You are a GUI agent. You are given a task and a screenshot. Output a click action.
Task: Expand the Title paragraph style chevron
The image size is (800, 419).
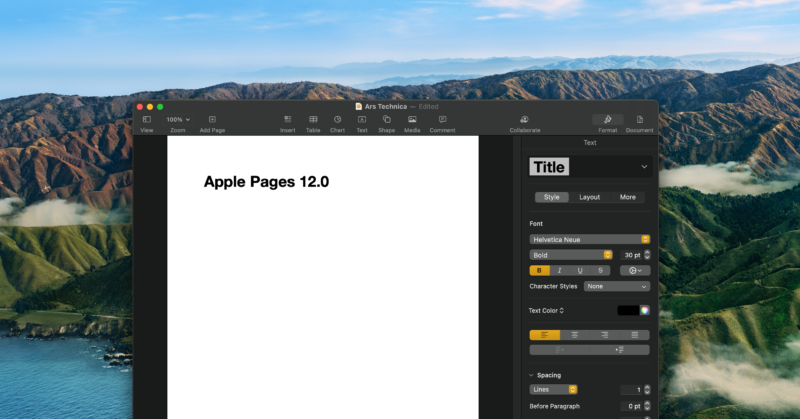(x=644, y=167)
